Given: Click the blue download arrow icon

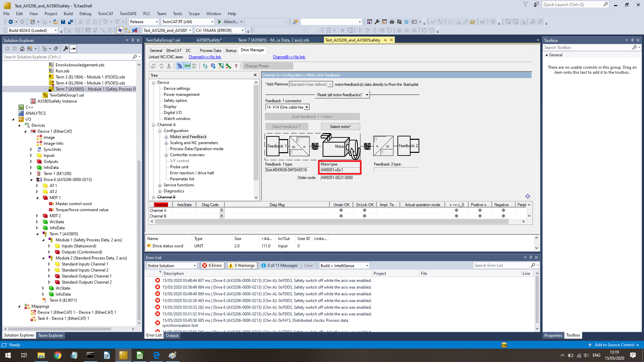Looking at the screenshot, I should (213, 66).
